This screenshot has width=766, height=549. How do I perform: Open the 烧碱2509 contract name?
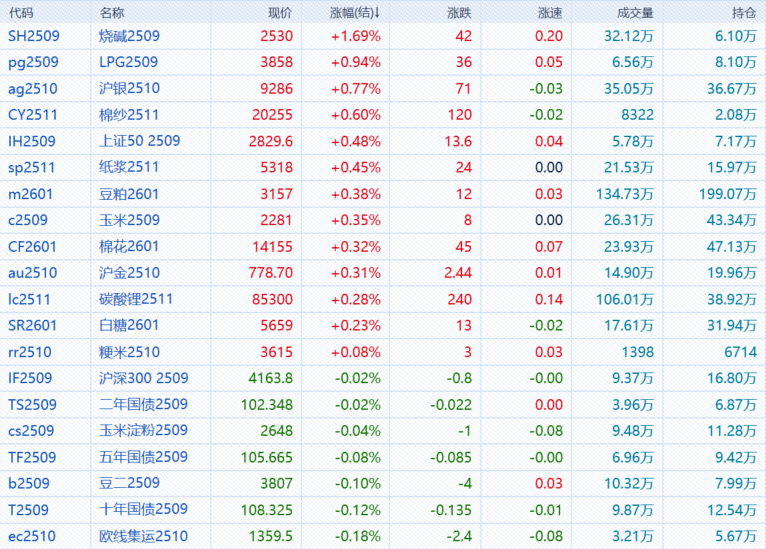129,36
